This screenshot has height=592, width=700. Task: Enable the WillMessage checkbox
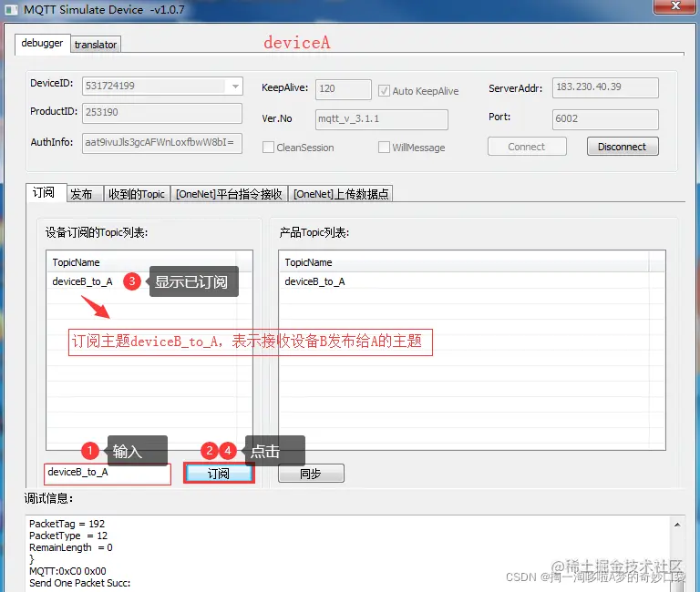tap(384, 148)
